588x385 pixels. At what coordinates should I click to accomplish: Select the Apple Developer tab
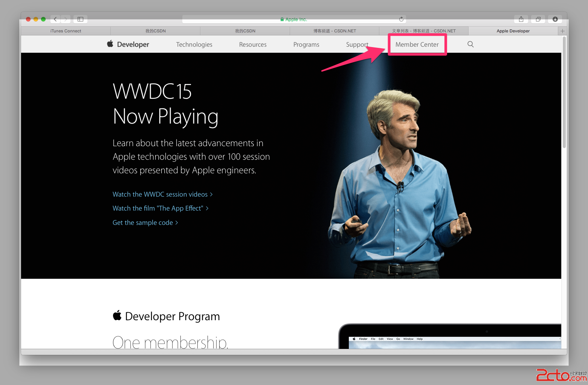click(513, 31)
